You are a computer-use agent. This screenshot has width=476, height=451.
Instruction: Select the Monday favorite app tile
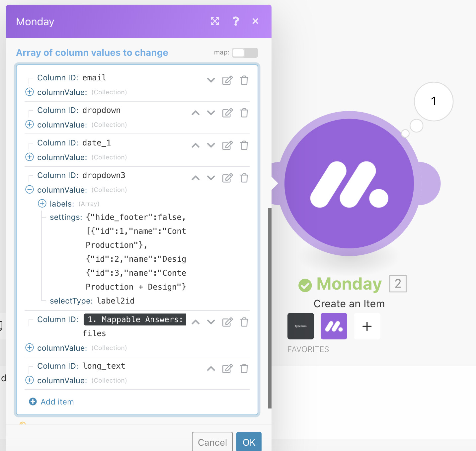point(334,326)
